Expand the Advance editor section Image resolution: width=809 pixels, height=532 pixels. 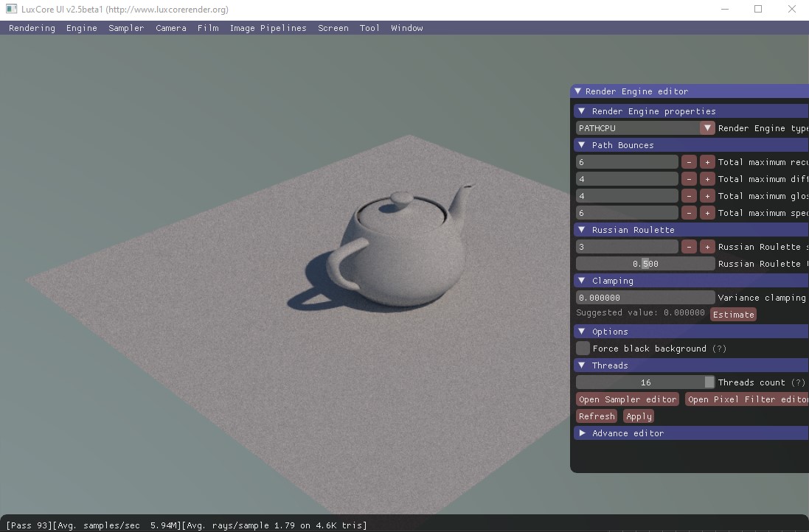pyautogui.click(x=582, y=433)
